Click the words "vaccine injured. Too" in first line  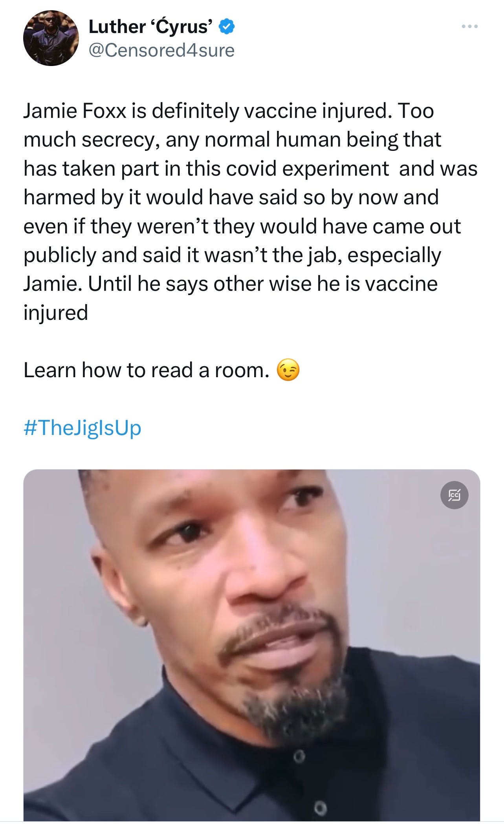point(339,111)
